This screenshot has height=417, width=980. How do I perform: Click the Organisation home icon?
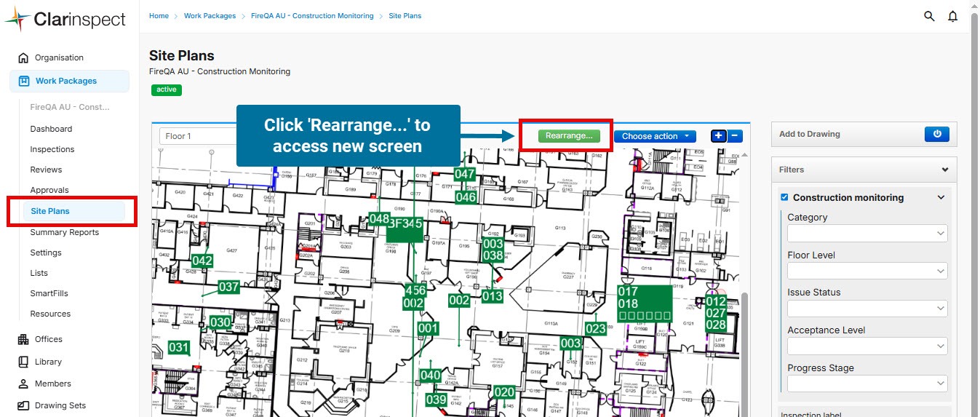click(23, 58)
